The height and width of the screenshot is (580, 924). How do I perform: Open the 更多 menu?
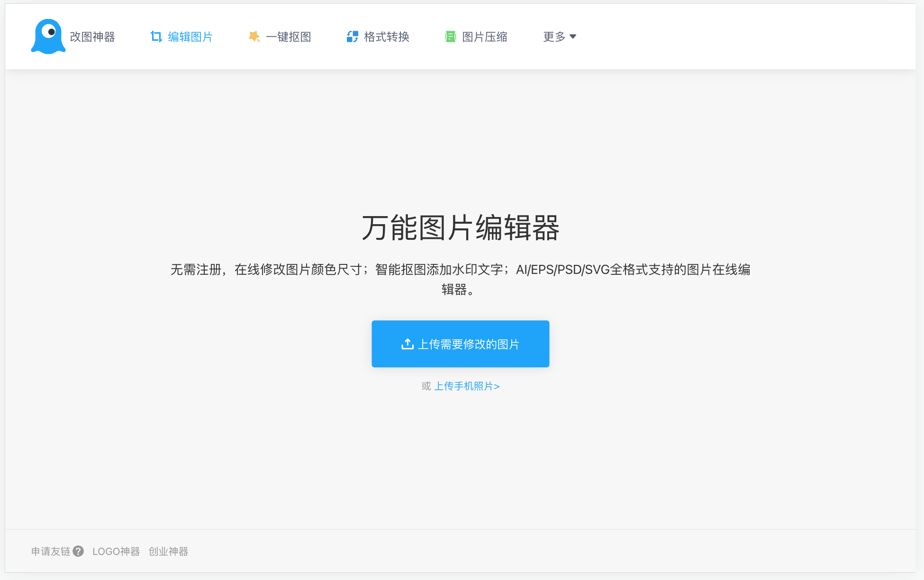tap(554, 36)
